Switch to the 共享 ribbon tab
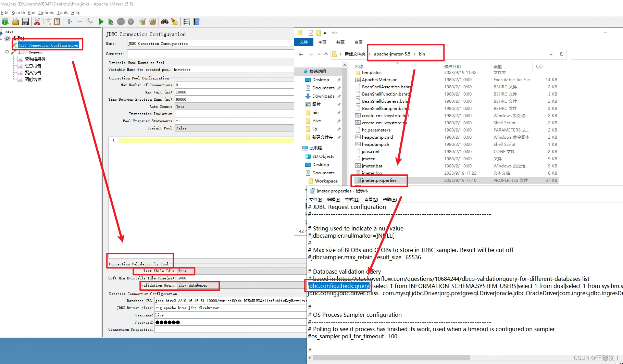The image size is (623, 364). (340, 42)
